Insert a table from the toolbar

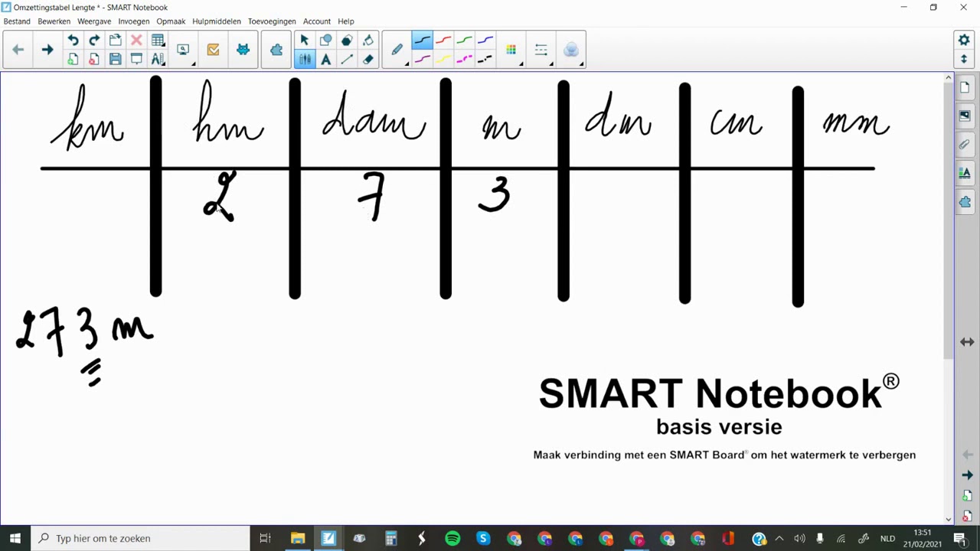coord(158,41)
